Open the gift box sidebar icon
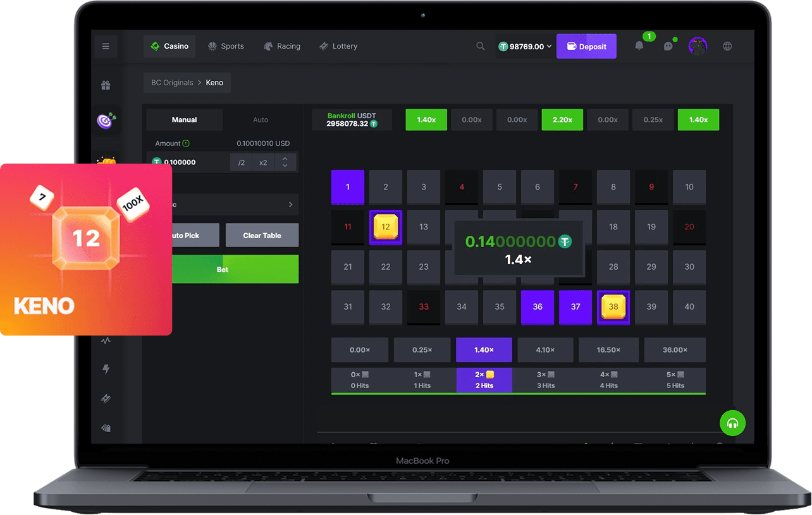The image size is (812, 515). [106, 85]
